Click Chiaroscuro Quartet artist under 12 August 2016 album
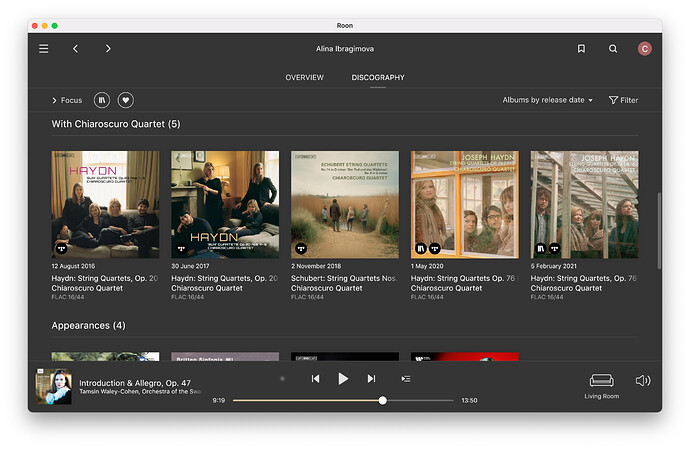 87,288
